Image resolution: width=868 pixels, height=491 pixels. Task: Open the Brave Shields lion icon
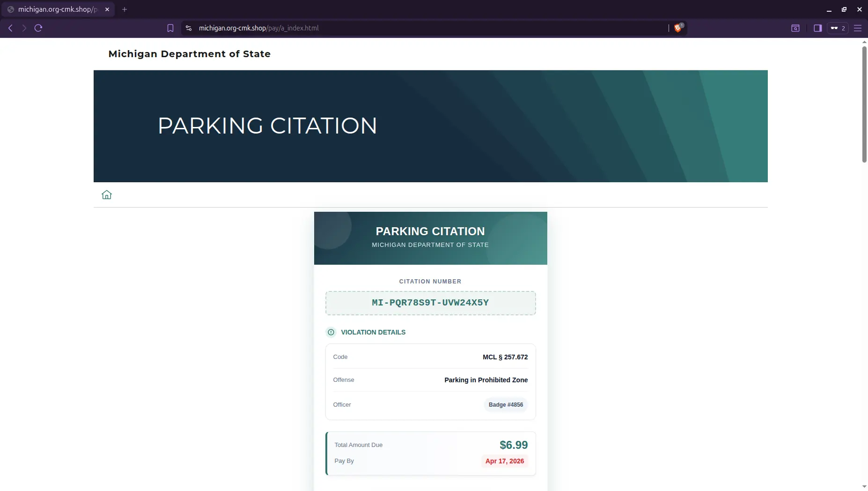coord(677,28)
